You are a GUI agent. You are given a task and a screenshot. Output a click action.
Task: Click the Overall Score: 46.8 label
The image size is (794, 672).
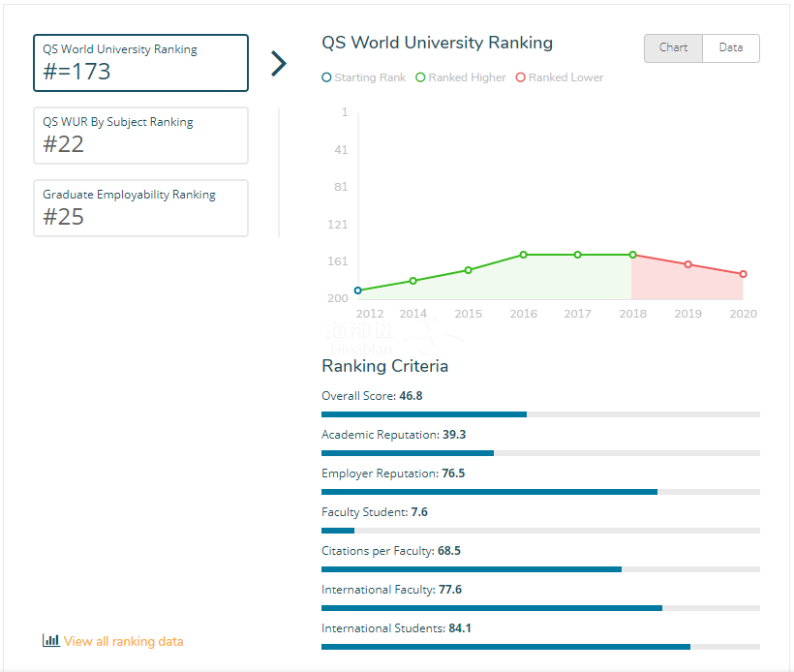click(372, 396)
